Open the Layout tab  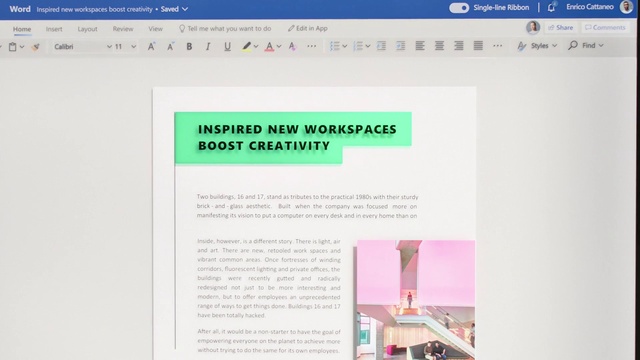(87, 29)
